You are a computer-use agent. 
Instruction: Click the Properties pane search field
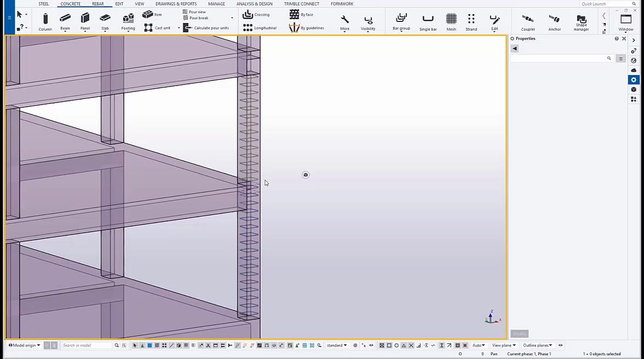point(561,58)
